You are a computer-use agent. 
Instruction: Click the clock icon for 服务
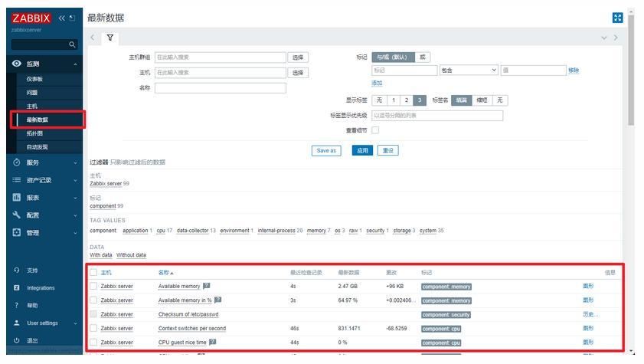click(x=16, y=162)
